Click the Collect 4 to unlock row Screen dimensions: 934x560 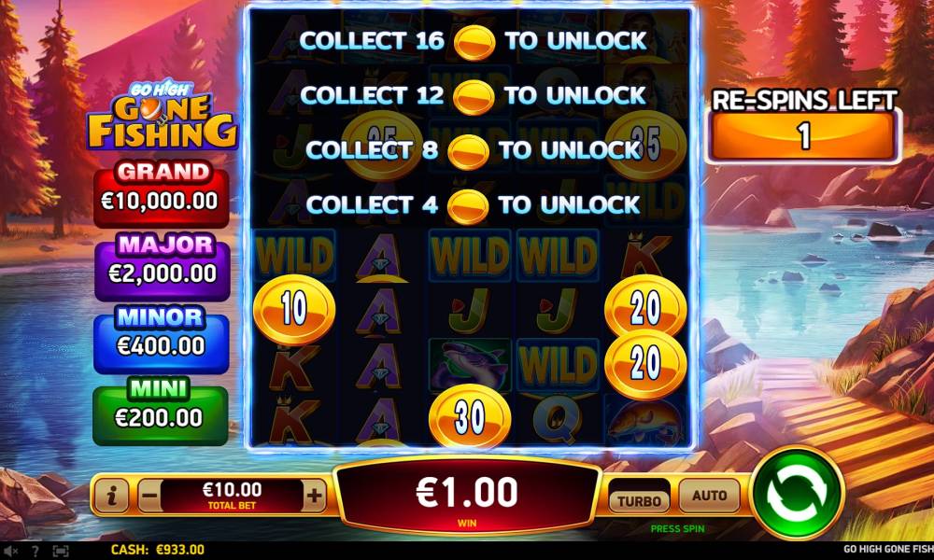473,205
